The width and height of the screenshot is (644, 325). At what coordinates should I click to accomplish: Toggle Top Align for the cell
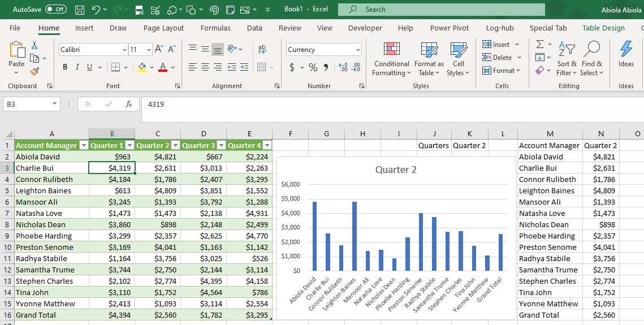(x=193, y=49)
